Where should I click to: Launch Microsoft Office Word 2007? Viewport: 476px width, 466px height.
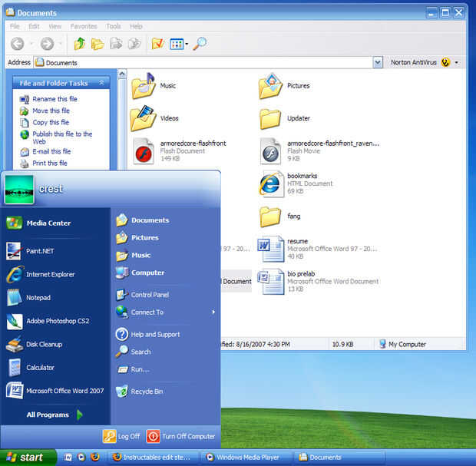click(x=55, y=391)
